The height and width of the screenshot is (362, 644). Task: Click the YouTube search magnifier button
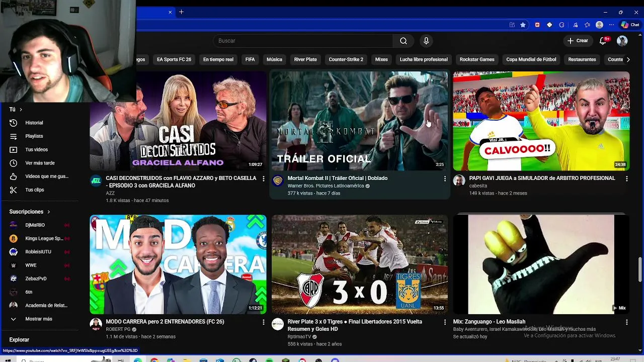tap(404, 41)
